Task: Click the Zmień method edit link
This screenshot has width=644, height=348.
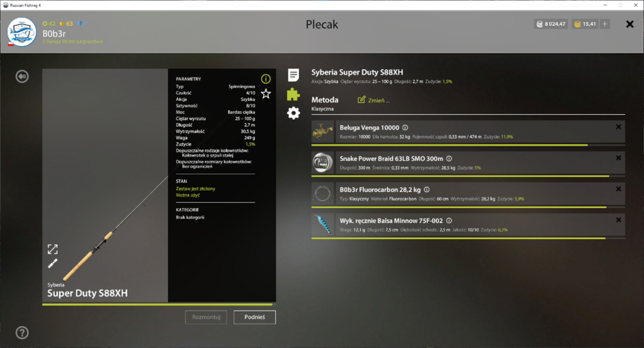Action: (x=374, y=101)
